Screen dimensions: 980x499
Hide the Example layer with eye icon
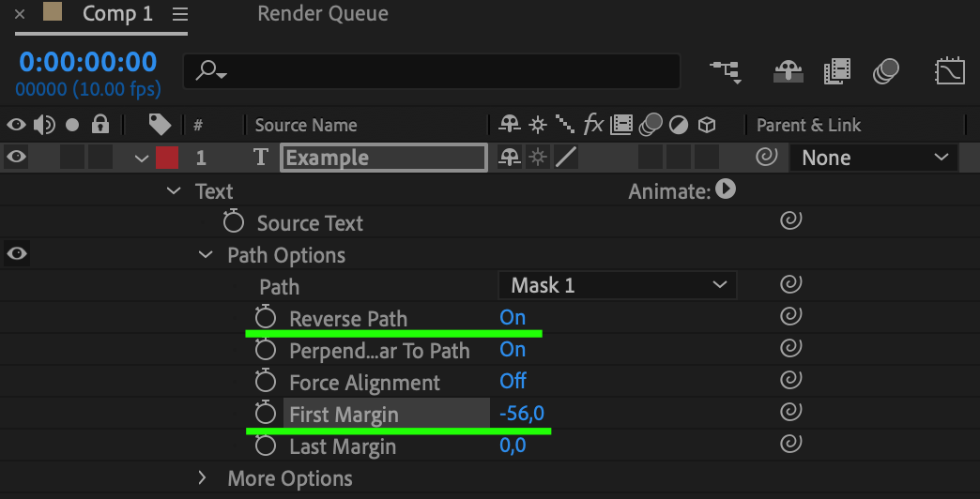click(x=16, y=157)
